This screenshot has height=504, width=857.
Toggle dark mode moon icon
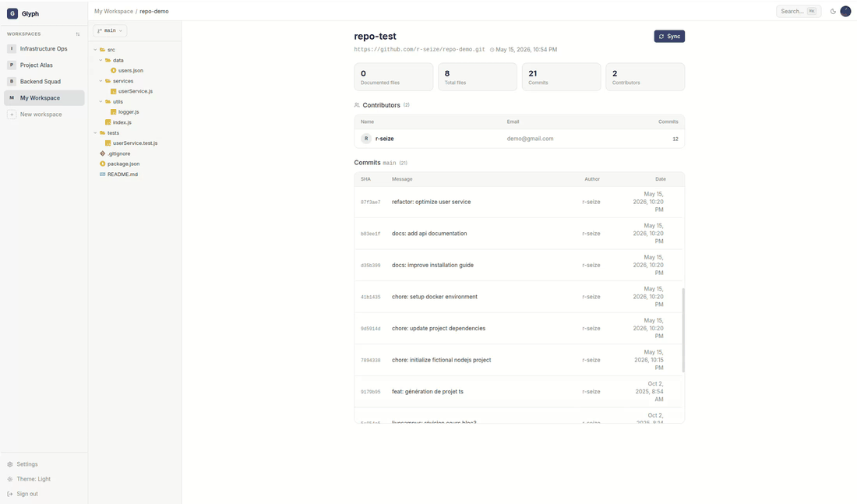(833, 12)
